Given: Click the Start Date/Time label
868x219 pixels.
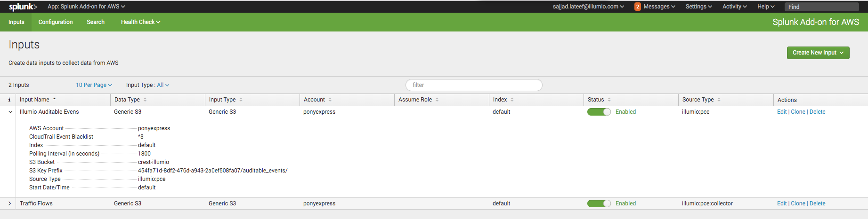Looking at the screenshot, I should point(49,188).
